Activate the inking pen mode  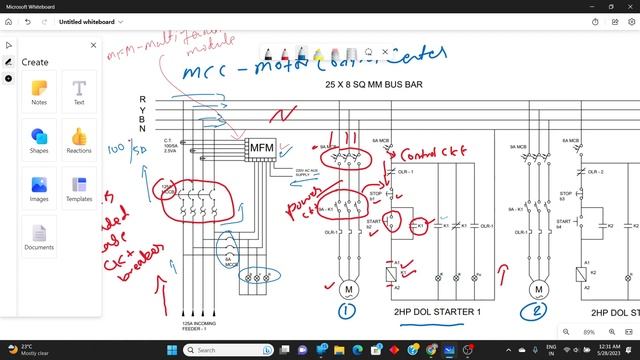(9, 62)
